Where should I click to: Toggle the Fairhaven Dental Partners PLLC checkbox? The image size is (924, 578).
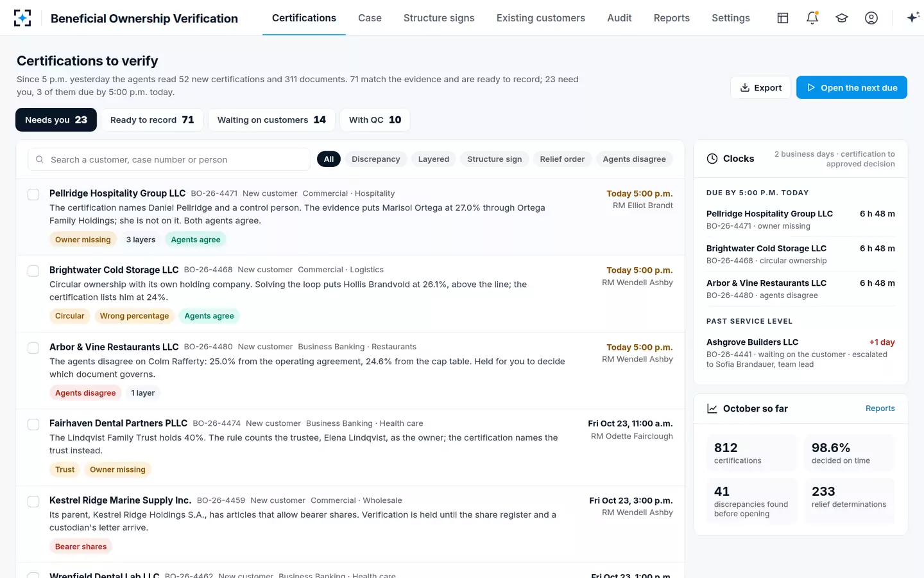coord(33,425)
